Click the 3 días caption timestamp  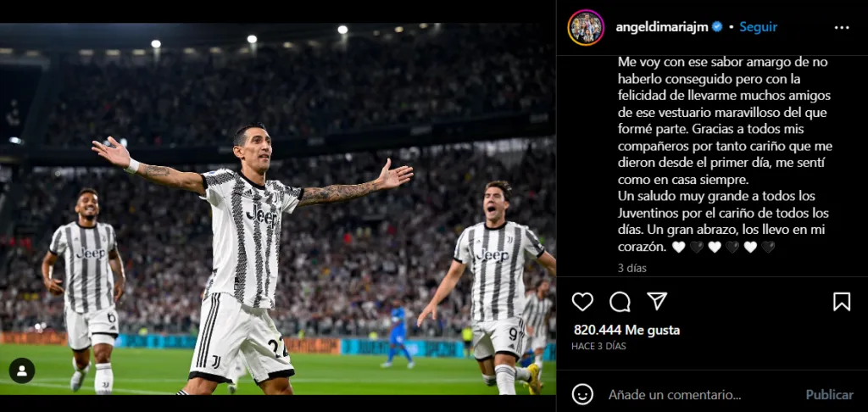(632, 268)
